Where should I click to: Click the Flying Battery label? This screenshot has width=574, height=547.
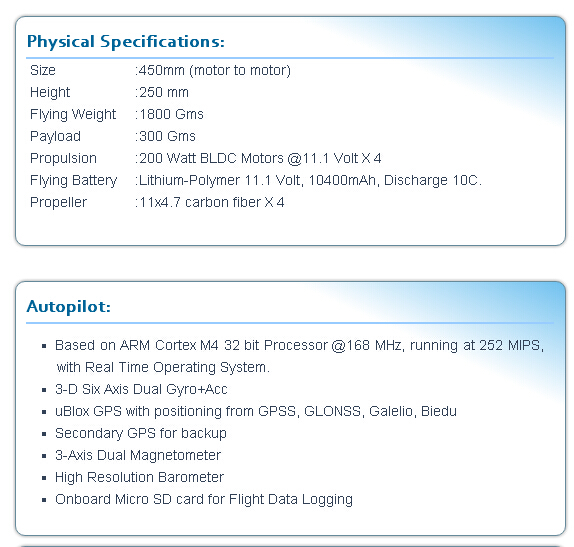pyautogui.click(x=74, y=180)
